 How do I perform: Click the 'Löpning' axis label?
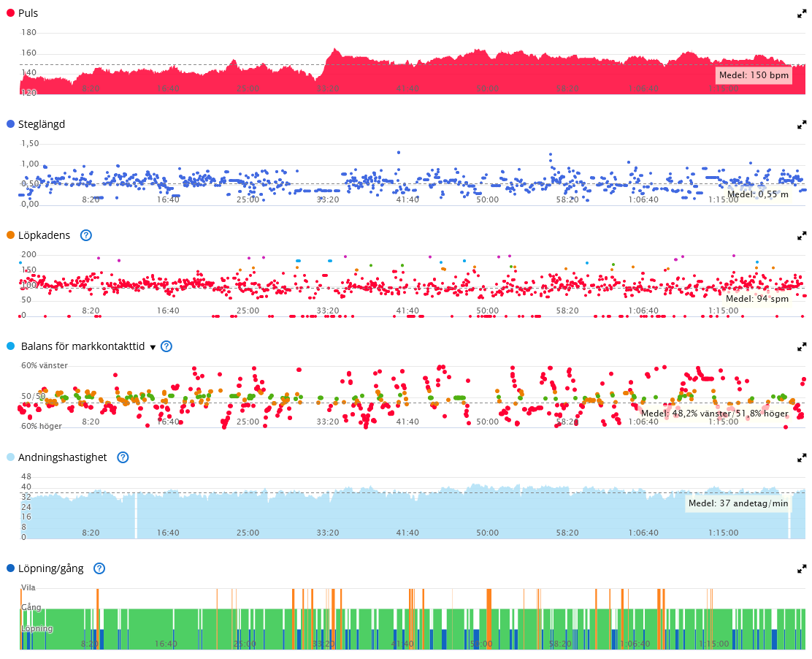coord(37,628)
